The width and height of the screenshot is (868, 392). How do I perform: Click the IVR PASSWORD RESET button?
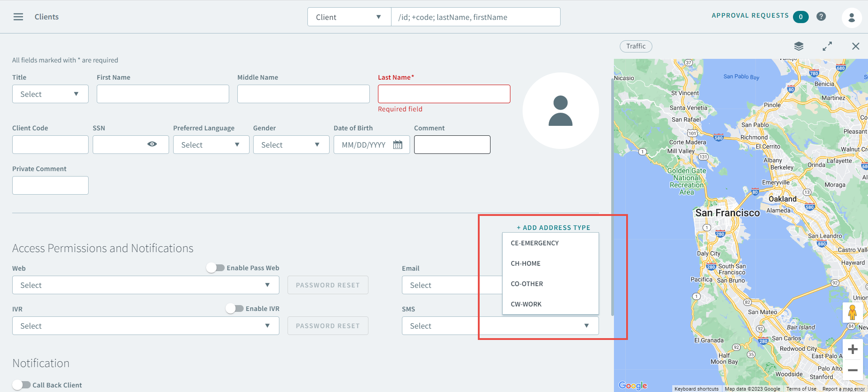(328, 326)
